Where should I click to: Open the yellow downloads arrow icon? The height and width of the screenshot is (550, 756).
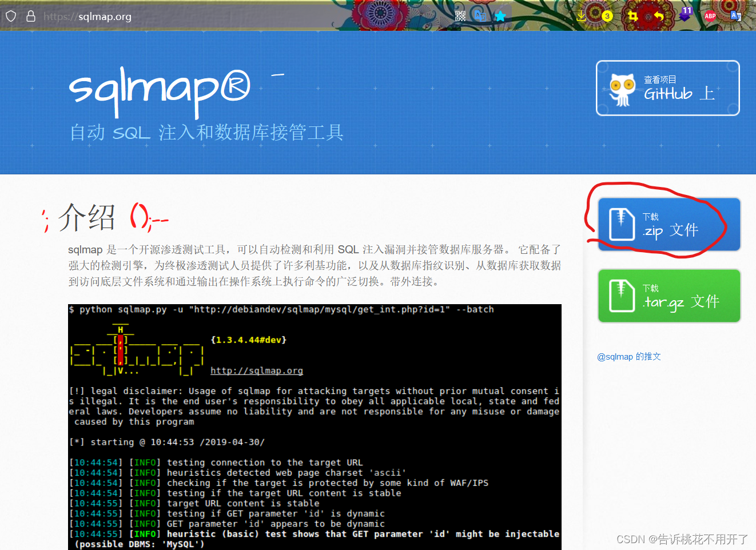pyautogui.click(x=581, y=15)
